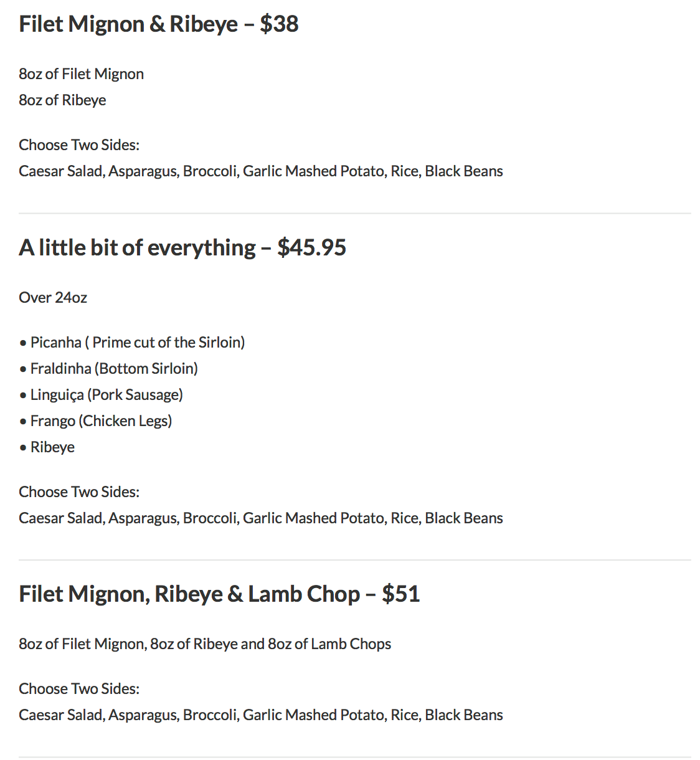Click the "Over 24oz" text
Viewport: 700px width, 760px height.
(53, 298)
